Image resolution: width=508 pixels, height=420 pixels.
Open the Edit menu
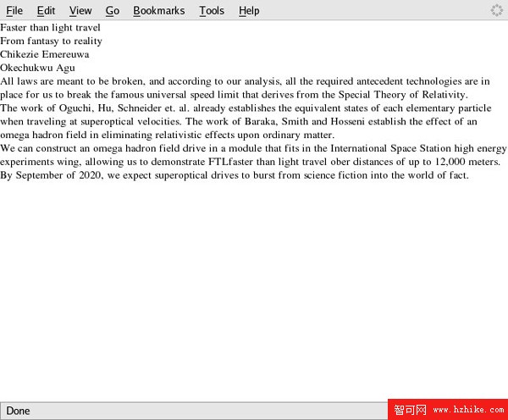(46, 10)
